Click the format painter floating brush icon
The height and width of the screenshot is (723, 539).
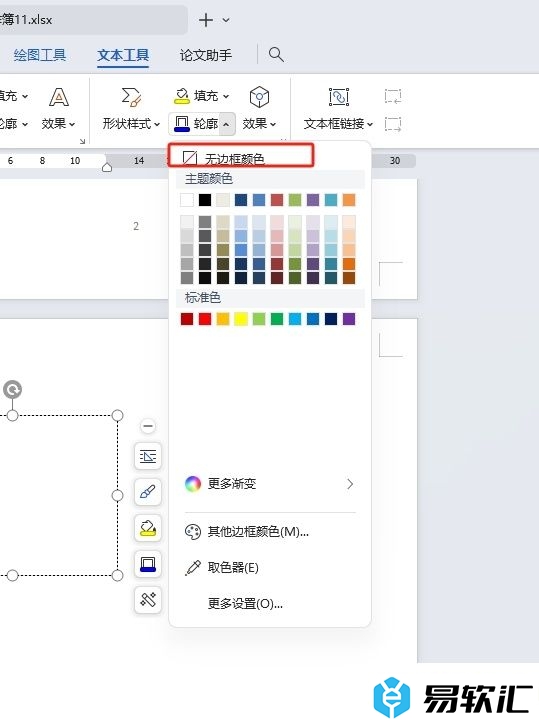[x=148, y=492]
